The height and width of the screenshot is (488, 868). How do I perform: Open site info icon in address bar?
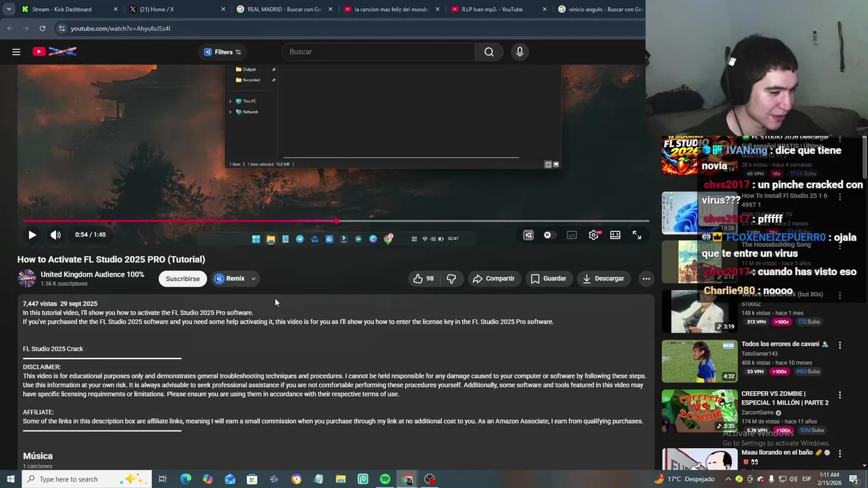pos(61,28)
